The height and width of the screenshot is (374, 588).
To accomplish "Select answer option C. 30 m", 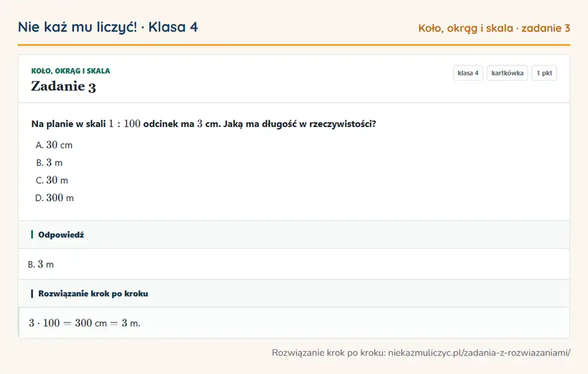I will (x=51, y=180).
